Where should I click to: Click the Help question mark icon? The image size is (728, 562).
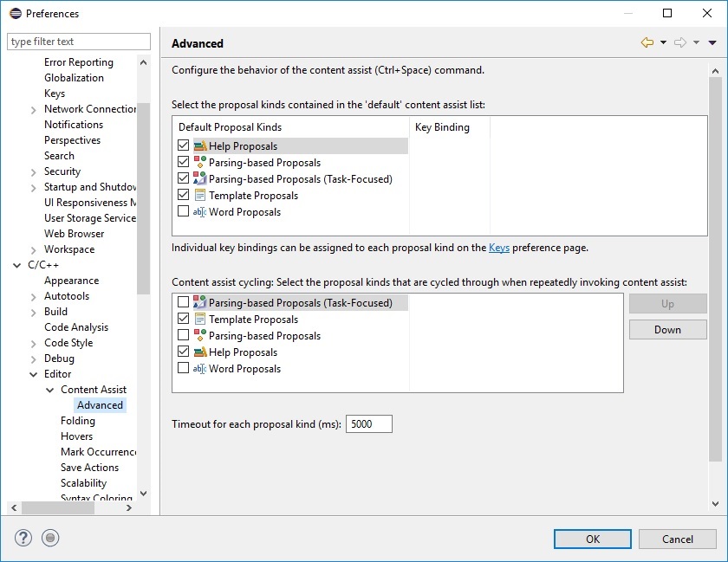pyautogui.click(x=23, y=538)
